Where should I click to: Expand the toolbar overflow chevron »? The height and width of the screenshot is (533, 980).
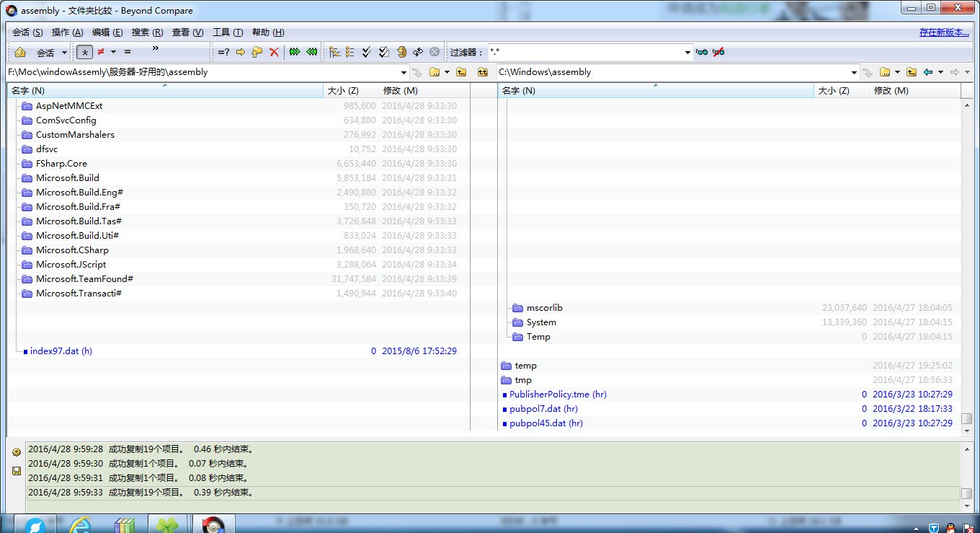tap(156, 48)
